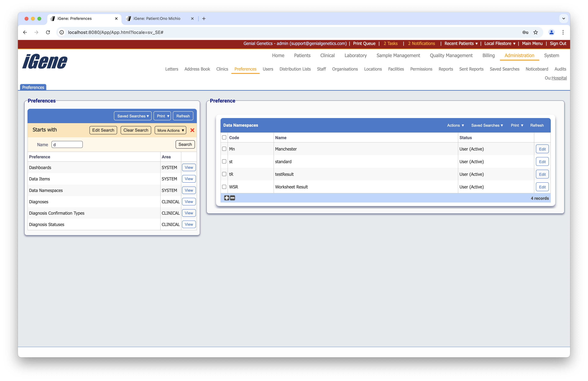Click the bookmark star in the address bar
Screen dimensions: 588x381
[536, 32]
